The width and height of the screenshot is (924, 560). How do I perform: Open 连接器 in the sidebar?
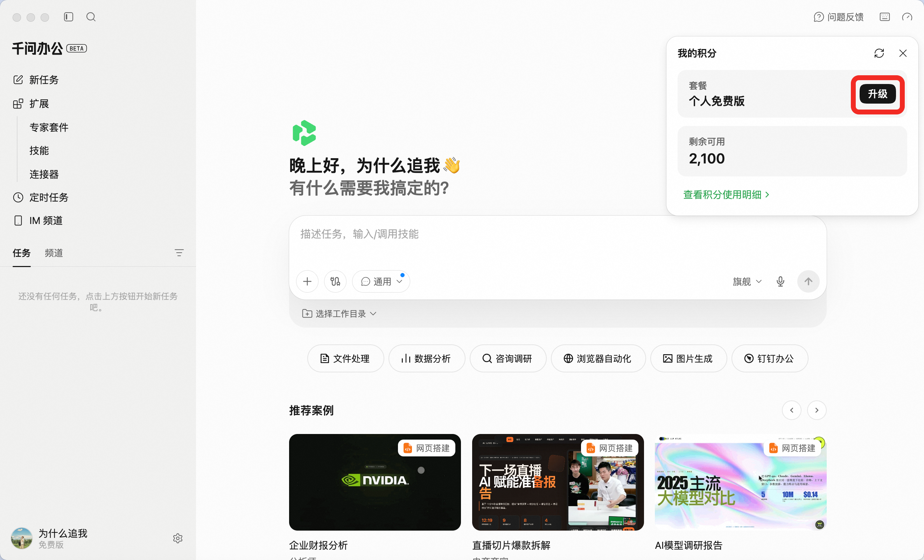44,174
